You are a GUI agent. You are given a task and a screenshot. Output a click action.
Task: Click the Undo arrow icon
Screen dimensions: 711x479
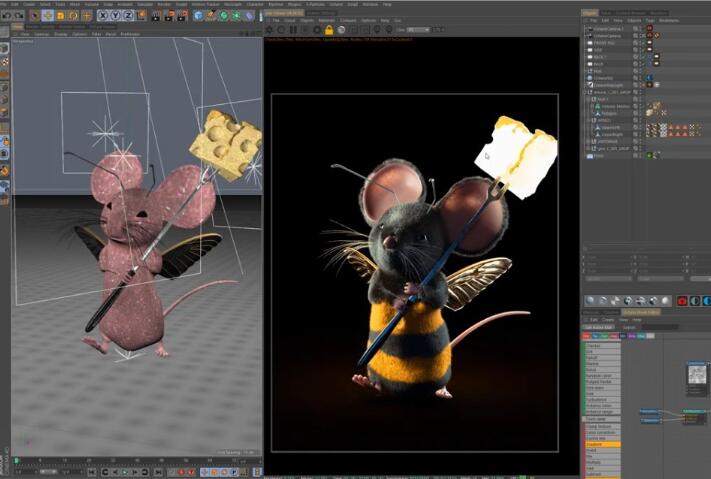point(6,15)
